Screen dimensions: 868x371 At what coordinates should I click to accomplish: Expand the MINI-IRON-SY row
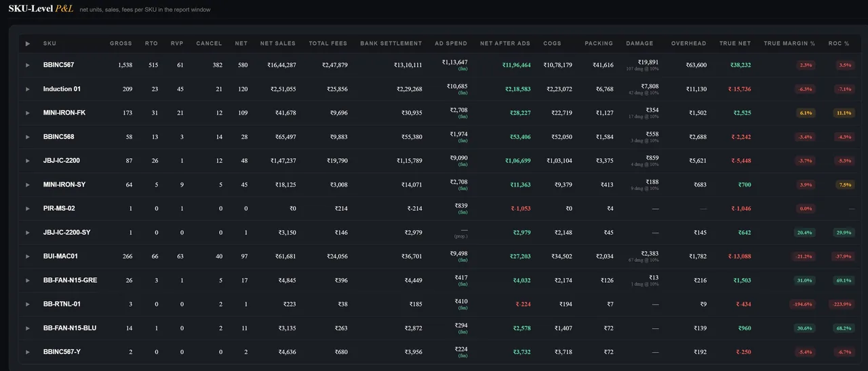[x=28, y=184]
